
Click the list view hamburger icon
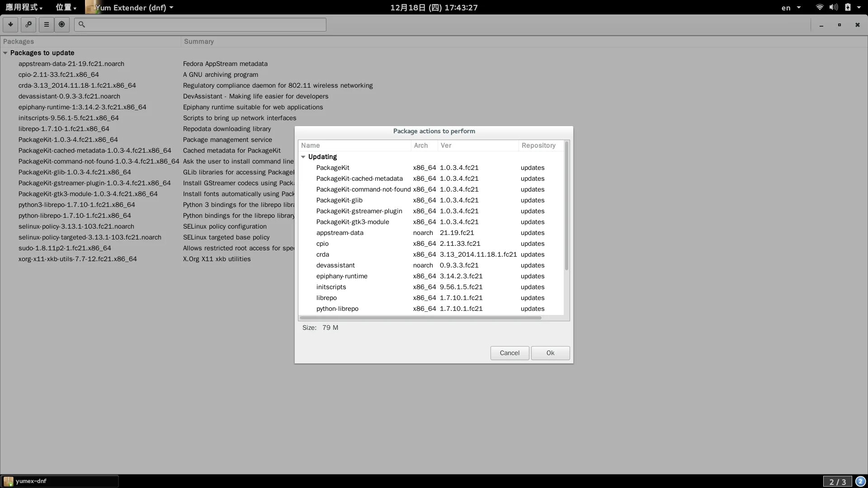coord(46,24)
